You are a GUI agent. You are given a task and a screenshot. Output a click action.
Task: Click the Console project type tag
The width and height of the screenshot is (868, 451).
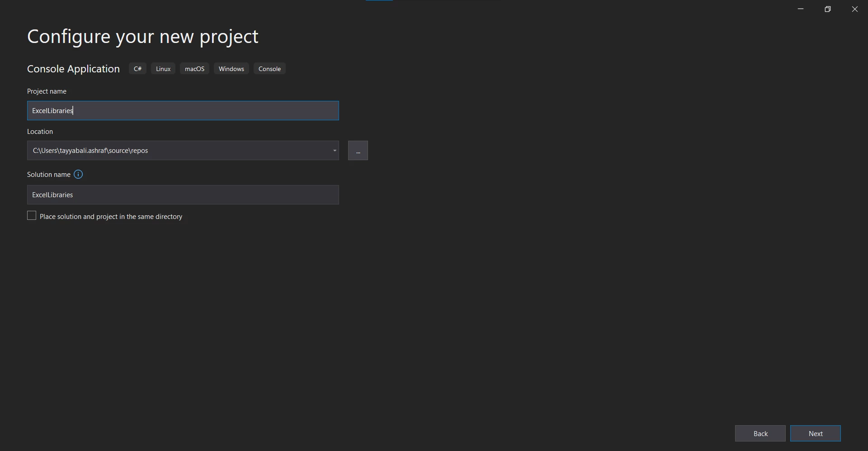[x=269, y=69]
